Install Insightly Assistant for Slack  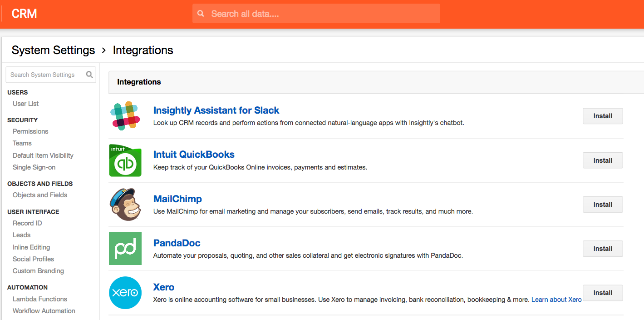coord(603,116)
